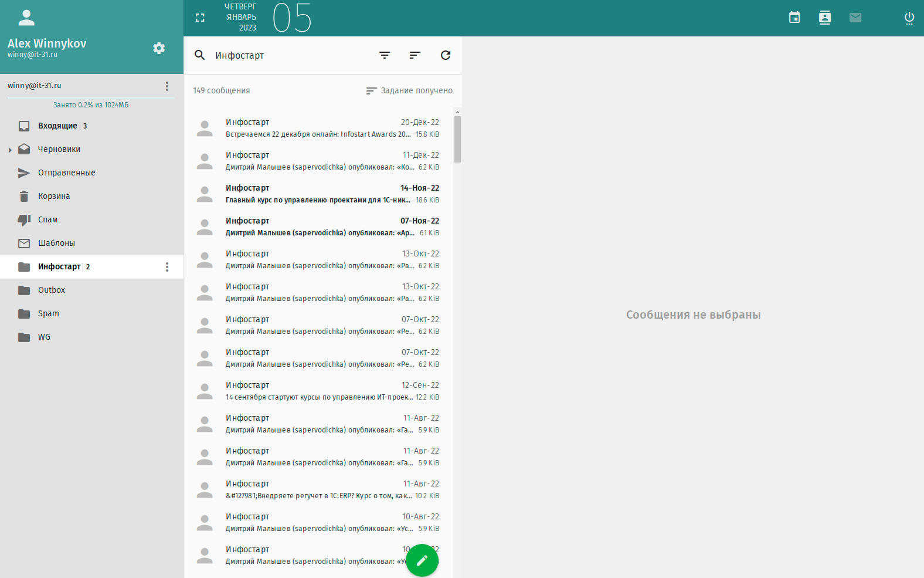Open the contacts address book icon
Viewport: 924px width, 578px height.
825,18
